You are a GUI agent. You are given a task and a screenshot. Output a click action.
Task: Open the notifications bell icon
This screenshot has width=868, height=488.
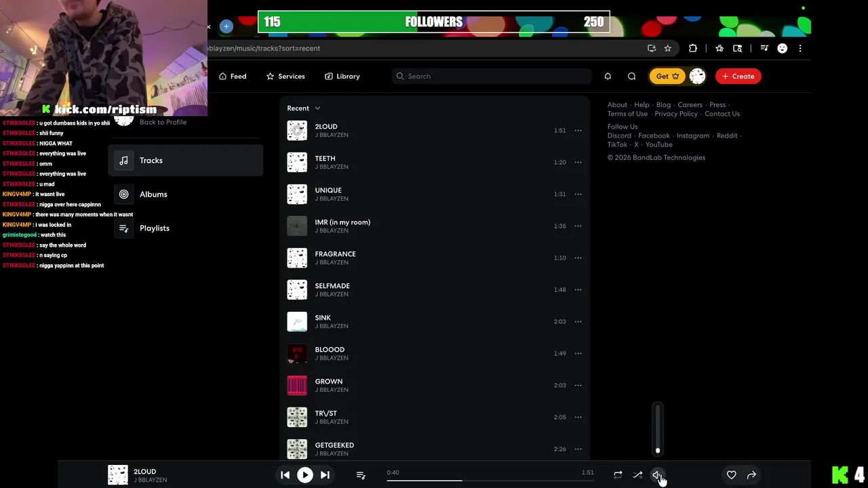[608, 76]
